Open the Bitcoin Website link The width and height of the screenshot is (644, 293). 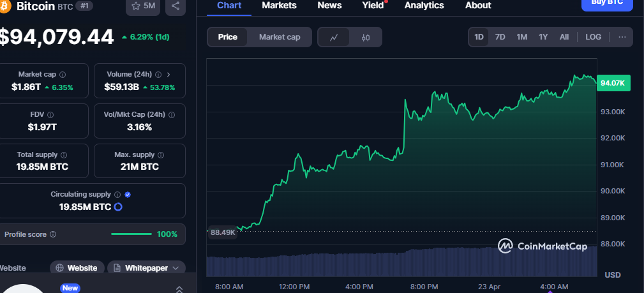[77, 268]
